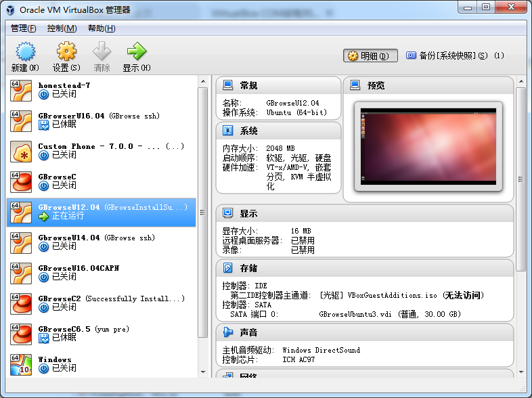Image resolution: width=532 pixels, height=398 pixels.
Task: Click the 显示 (Display) section icon
Action: [227, 213]
